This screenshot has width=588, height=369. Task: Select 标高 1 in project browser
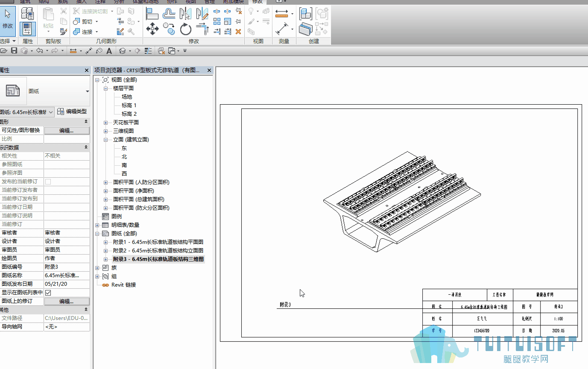(x=129, y=105)
